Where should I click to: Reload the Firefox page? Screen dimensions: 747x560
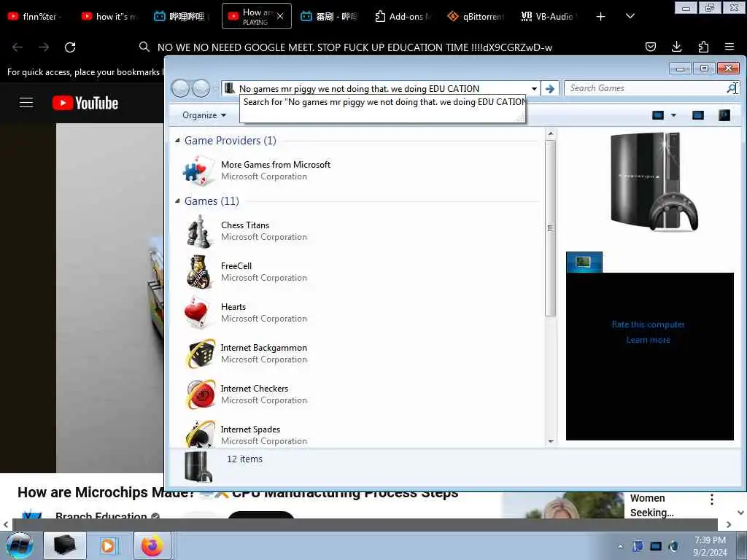point(70,47)
